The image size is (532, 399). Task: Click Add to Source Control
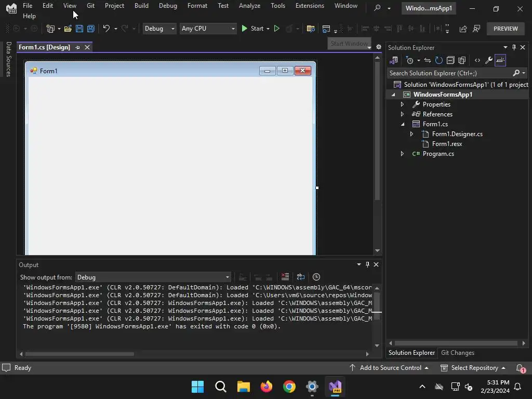(389, 368)
